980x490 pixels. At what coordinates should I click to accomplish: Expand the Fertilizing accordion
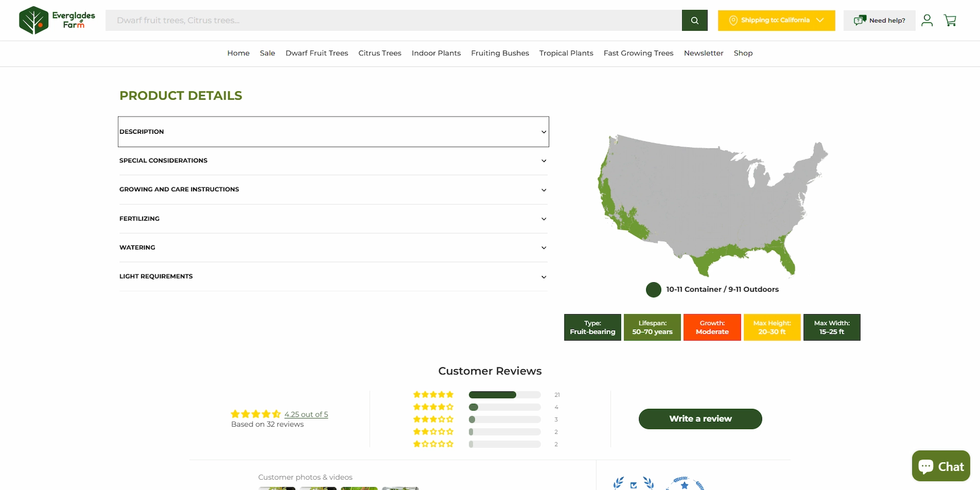[x=333, y=219]
